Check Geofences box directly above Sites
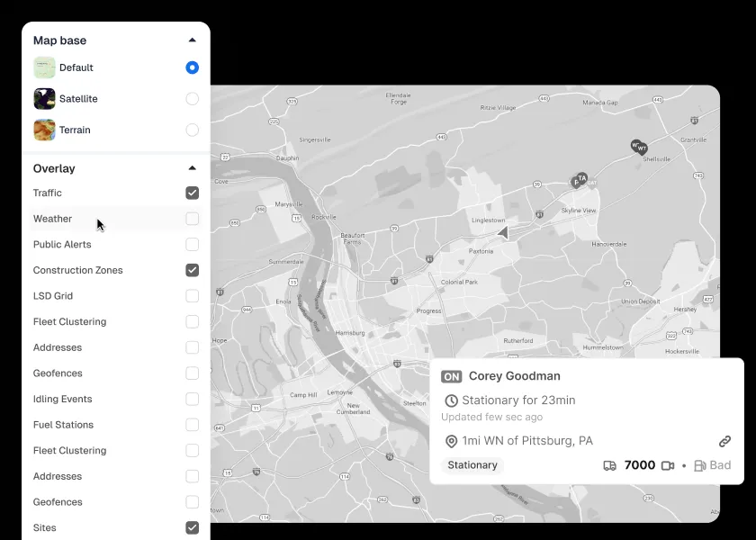The image size is (756, 540). (x=192, y=502)
